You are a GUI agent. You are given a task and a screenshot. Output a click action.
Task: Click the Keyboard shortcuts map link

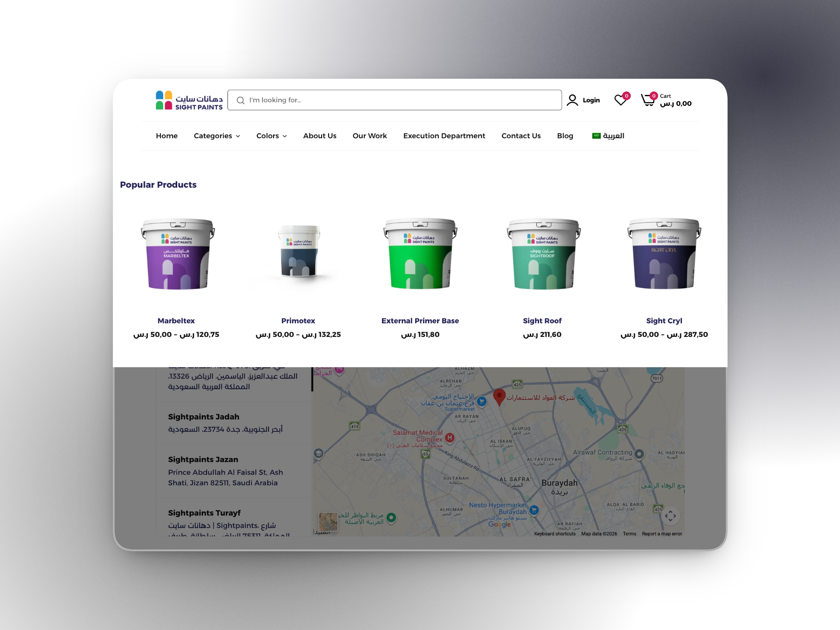click(x=555, y=534)
